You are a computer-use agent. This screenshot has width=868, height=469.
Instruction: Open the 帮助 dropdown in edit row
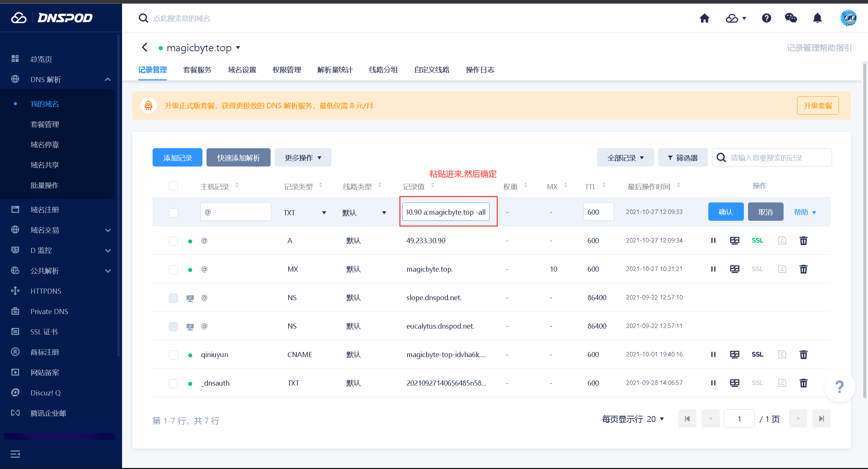[805, 212]
